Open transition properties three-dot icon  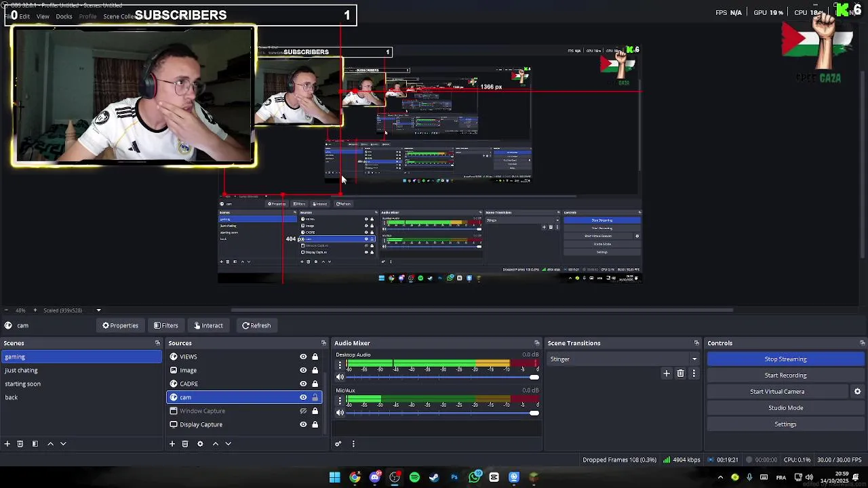click(694, 373)
